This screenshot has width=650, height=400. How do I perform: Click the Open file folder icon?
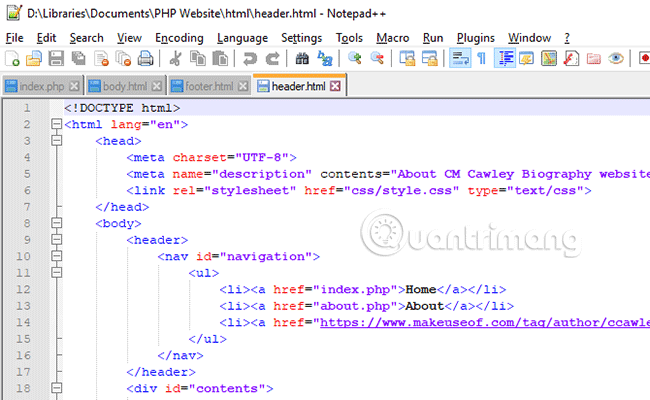[34, 58]
